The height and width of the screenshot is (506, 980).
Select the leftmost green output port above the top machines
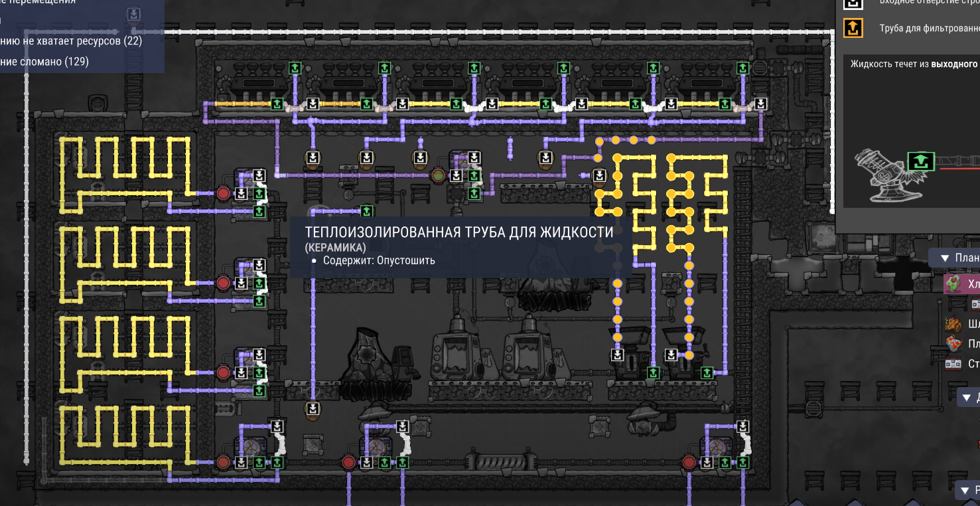coord(295,68)
